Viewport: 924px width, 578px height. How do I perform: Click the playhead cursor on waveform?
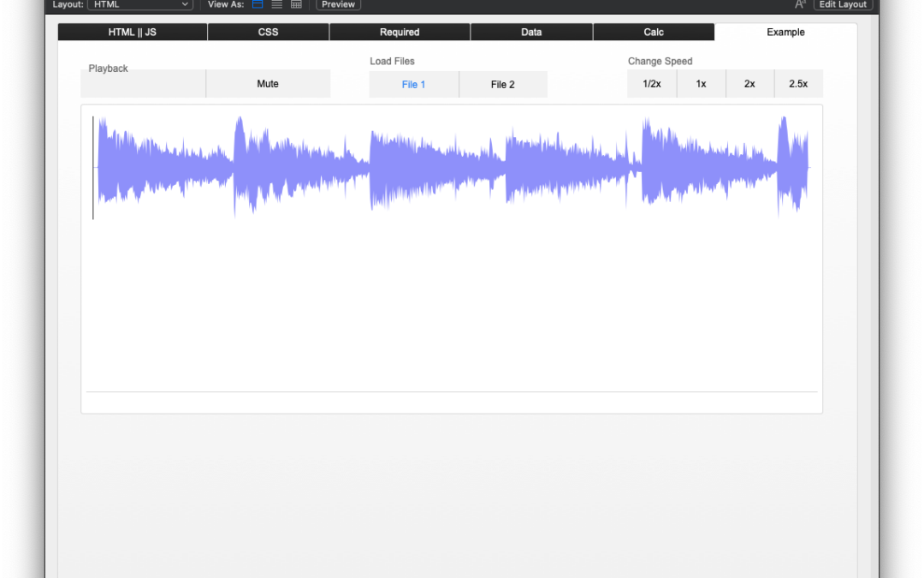pyautogui.click(x=93, y=168)
